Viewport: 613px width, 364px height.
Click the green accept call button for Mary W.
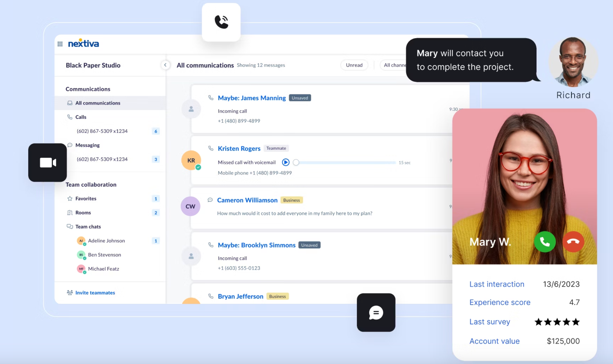click(545, 242)
